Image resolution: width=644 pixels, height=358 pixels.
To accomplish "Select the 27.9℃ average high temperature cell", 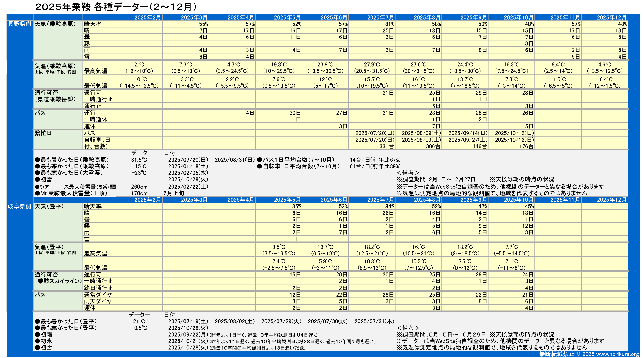I will (372, 64).
